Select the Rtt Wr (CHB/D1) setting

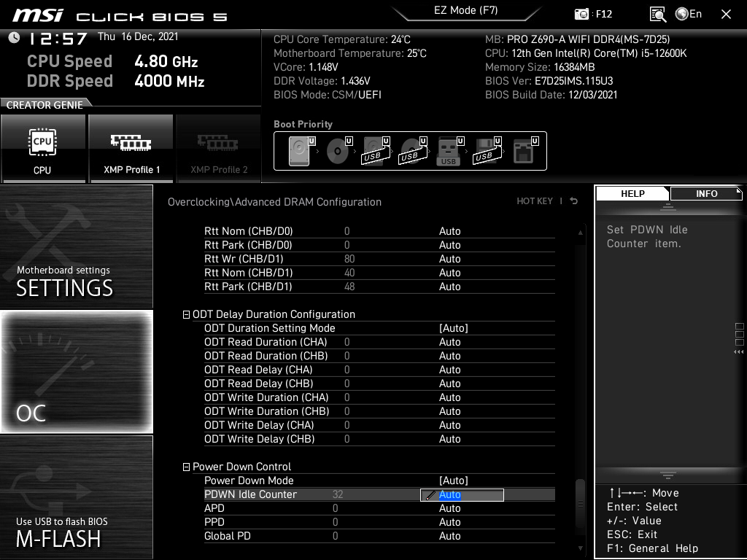tap(379, 259)
